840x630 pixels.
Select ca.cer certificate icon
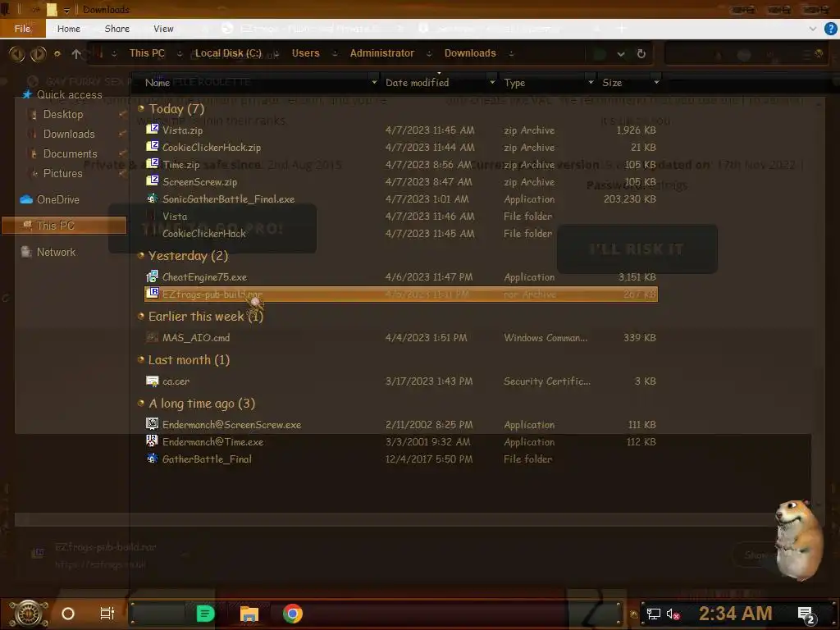[x=152, y=381]
